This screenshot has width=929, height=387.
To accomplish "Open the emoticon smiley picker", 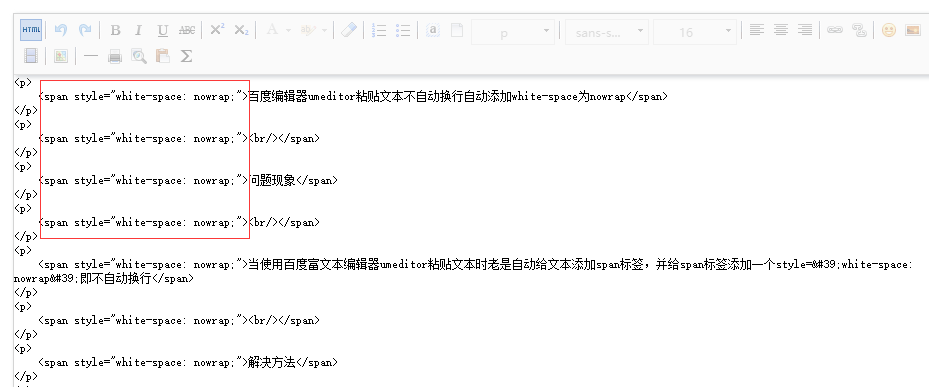I will [889, 30].
